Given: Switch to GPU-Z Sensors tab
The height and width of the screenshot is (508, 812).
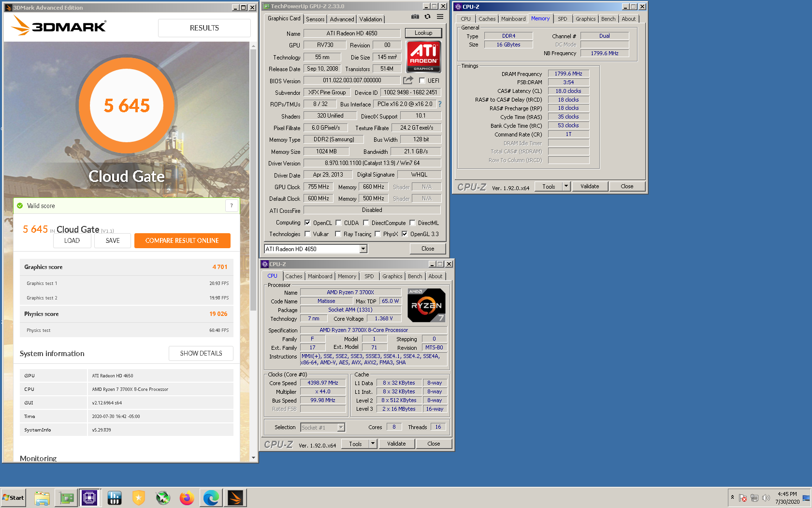Looking at the screenshot, I should 315,19.
